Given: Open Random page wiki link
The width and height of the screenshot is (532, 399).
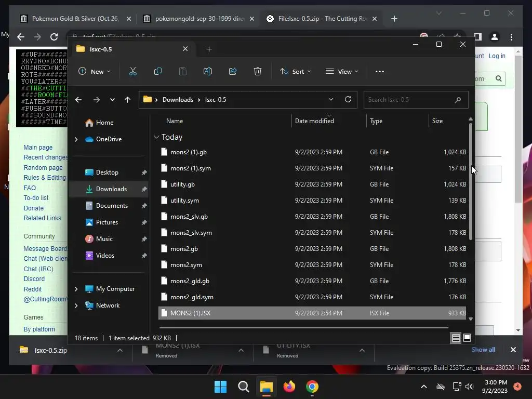Looking at the screenshot, I should 43,168.
